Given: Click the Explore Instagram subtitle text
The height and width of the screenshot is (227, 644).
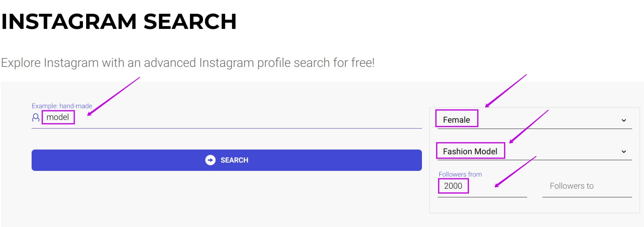Looking at the screenshot, I should point(188,62).
